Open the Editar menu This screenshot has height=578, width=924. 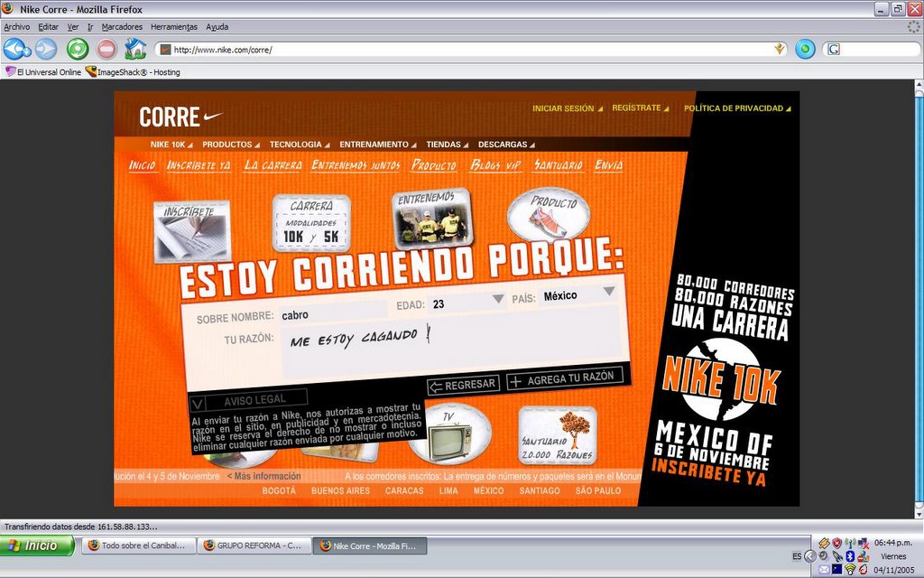click(49, 26)
